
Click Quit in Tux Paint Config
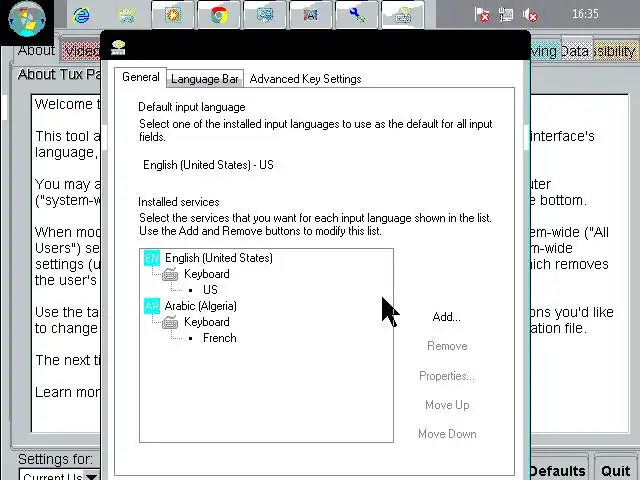pos(615,470)
